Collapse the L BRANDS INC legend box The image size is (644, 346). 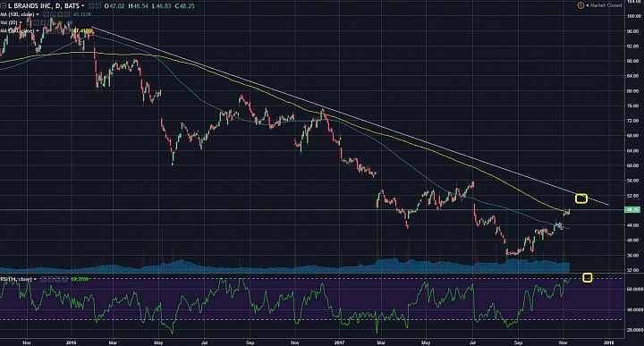click(3, 5)
